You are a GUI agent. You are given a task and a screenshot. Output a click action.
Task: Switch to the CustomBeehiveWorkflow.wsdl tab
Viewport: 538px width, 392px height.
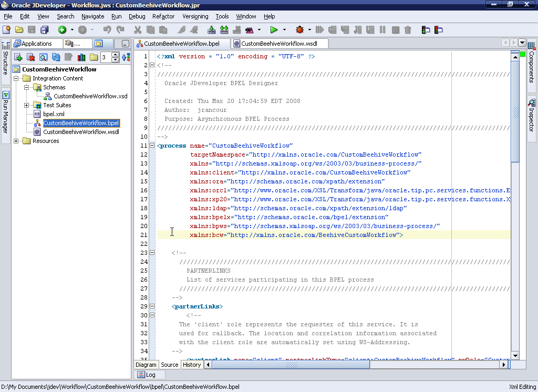coord(280,43)
